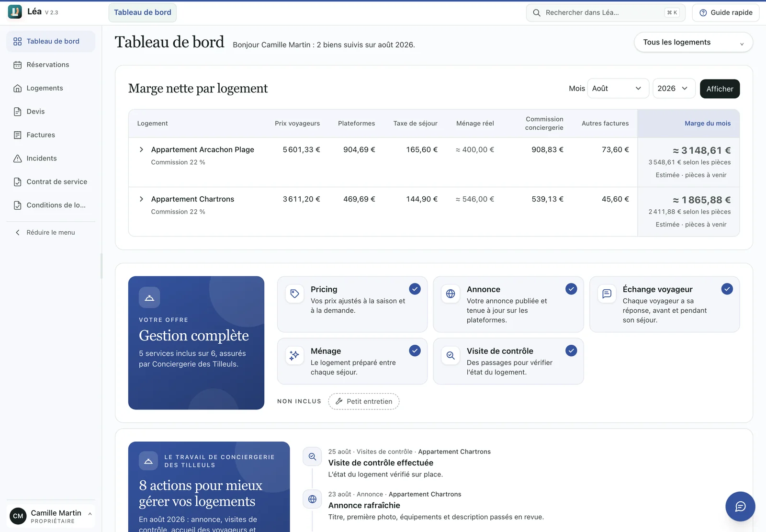The height and width of the screenshot is (532, 766).
Task: Expand the Appartement Arcachon Plage row
Action: coord(141,149)
